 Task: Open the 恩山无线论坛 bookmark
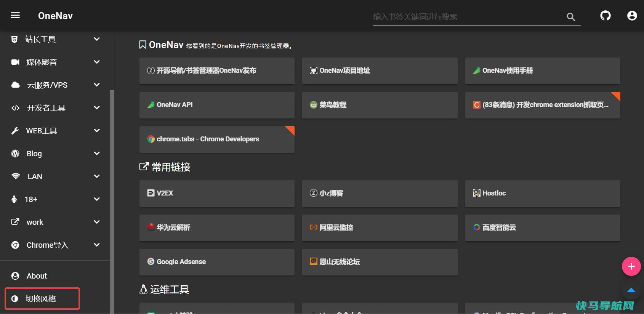(x=380, y=262)
